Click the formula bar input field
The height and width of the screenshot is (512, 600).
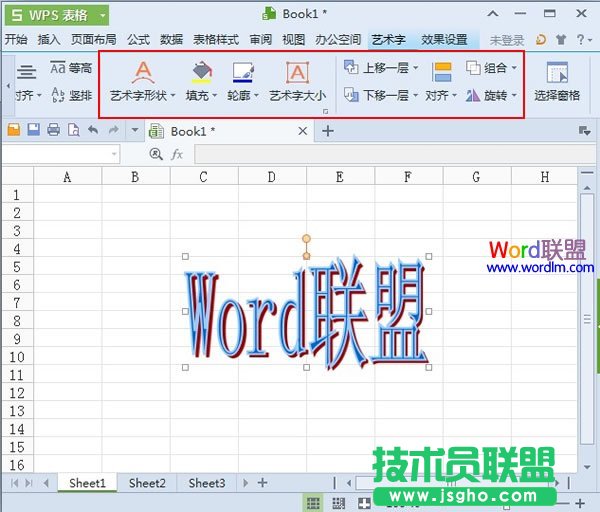pyautogui.click(x=395, y=154)
